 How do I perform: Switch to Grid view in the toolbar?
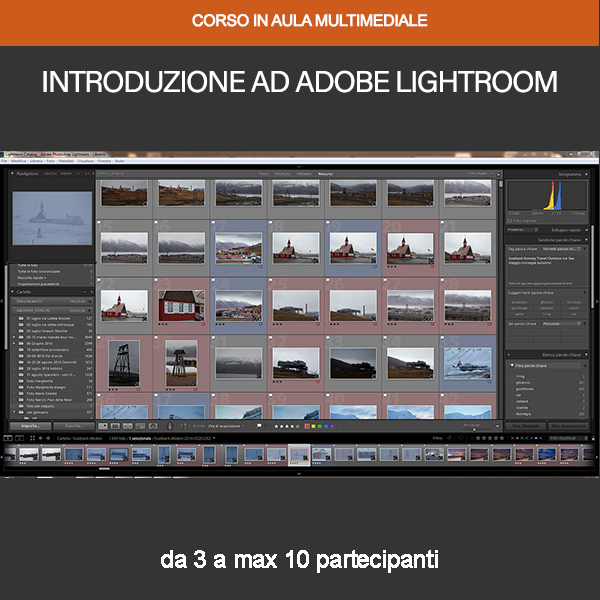tap(103, 426)
